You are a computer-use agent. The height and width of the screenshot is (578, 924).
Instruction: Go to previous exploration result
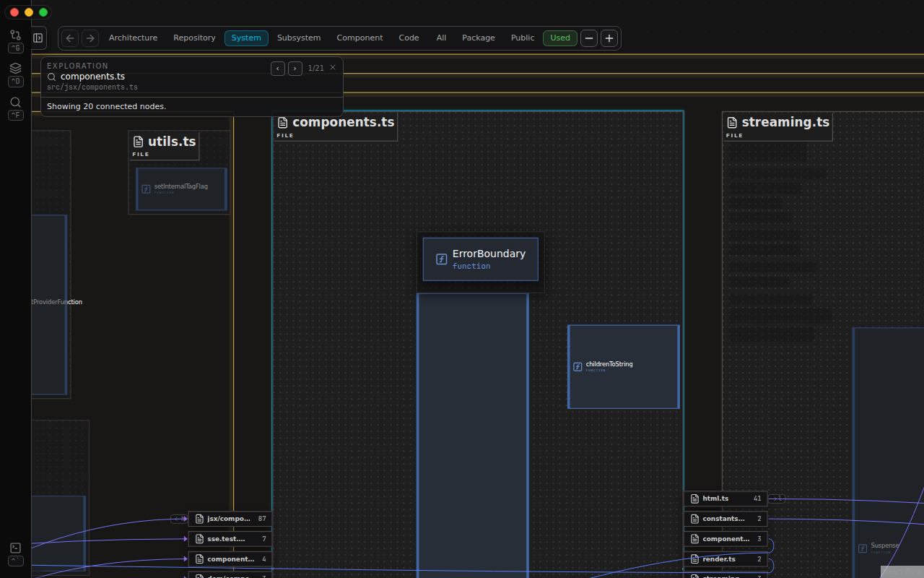[278, 69]
